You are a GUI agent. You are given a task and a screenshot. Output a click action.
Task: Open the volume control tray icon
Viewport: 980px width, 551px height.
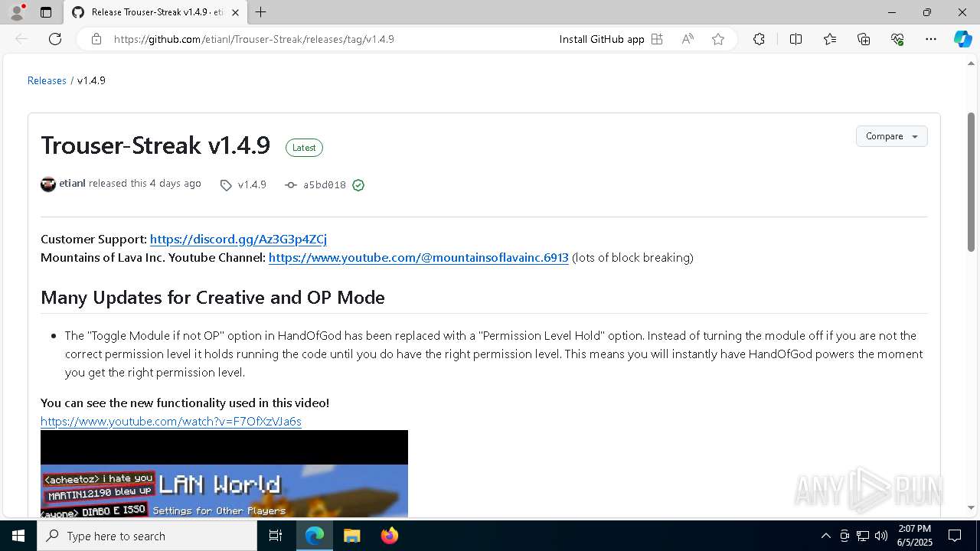click(881, 536)
